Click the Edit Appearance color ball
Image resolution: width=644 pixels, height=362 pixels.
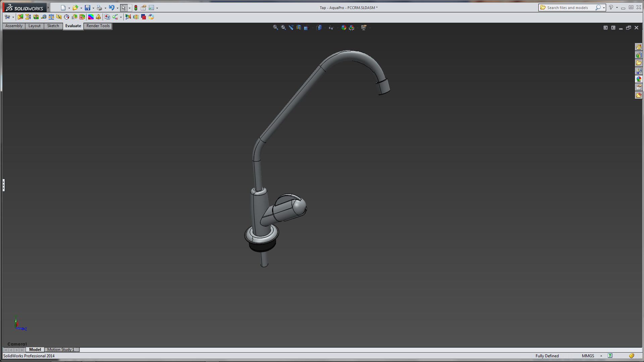[344, 27]
